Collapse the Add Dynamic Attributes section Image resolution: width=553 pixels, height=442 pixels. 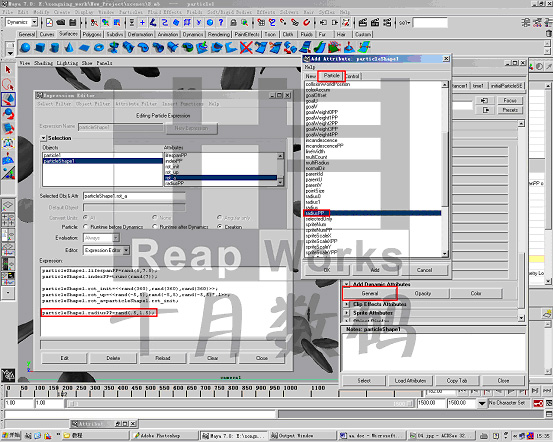point(346,284)
